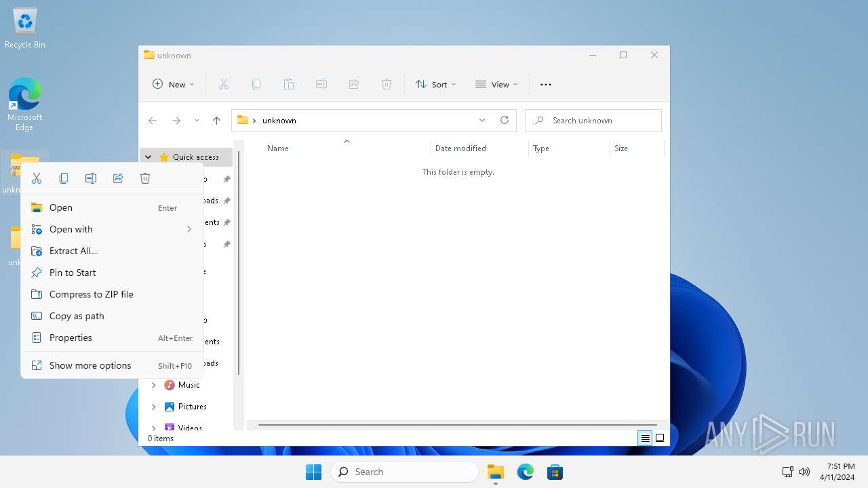Open the Sort dropdown
This screenshot has width=868, height=488.
tap(436, 84)
